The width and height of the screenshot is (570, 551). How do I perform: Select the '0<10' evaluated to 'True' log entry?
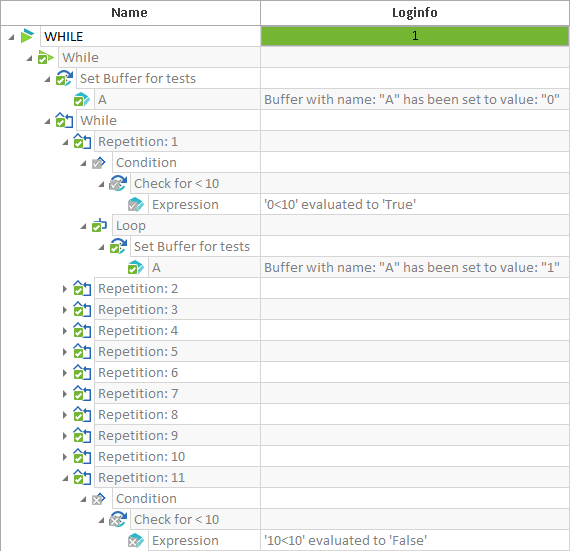[340, 205]
